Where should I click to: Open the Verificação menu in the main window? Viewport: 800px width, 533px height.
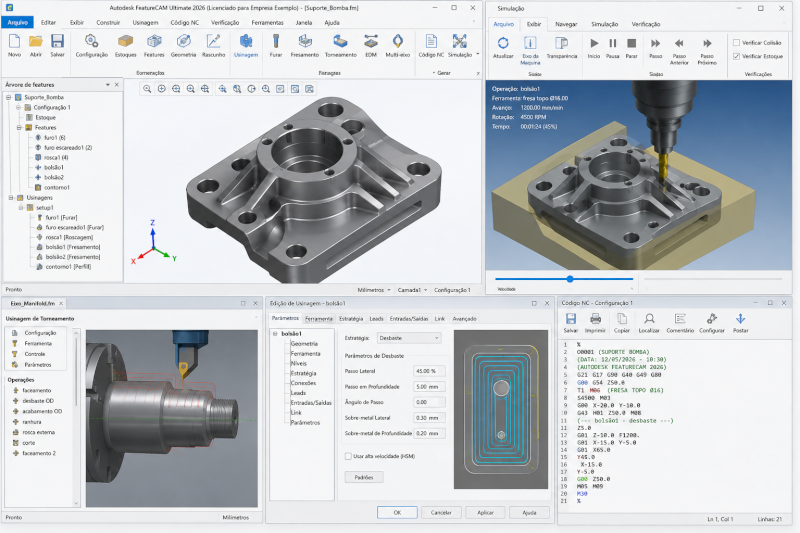click(225, 22)
